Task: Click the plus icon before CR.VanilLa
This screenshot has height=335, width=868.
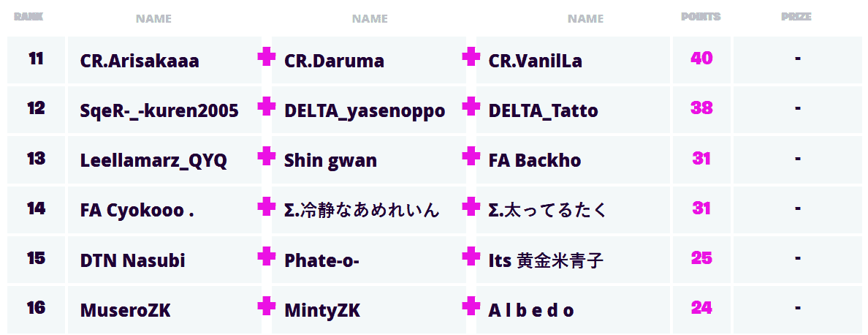Action: [471, 57]
